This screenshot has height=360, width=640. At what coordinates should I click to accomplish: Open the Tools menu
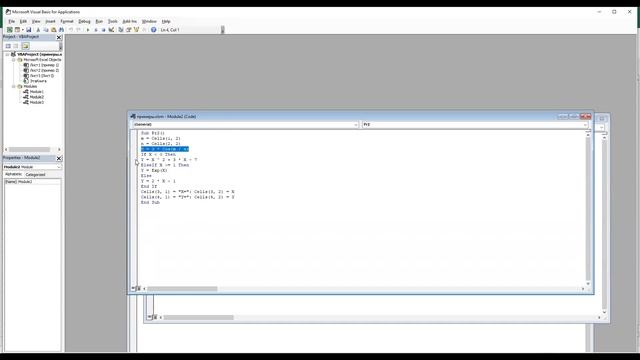[113, 21]
